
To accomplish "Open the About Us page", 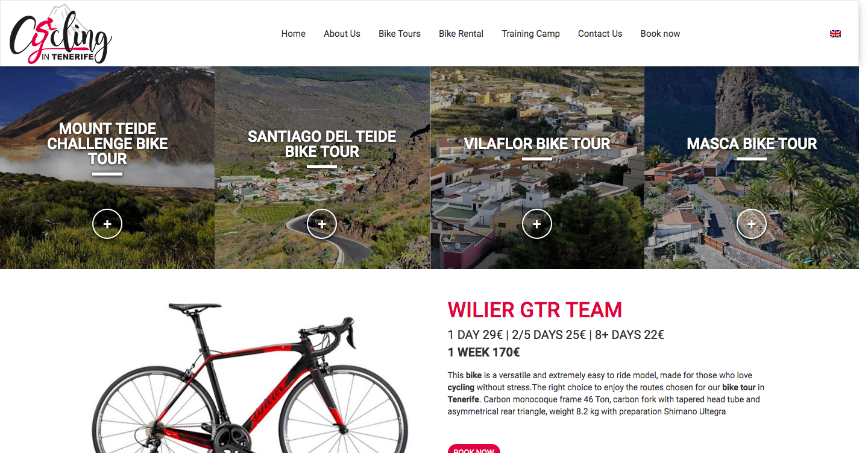I will (x=342, y=34).
